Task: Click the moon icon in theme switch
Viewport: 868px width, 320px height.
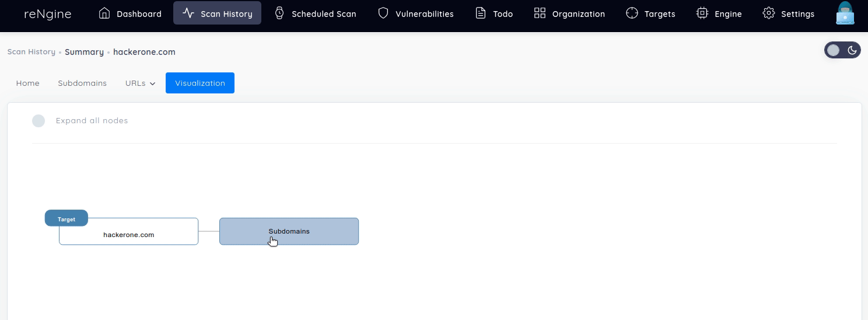Action: tap(852, 50)
